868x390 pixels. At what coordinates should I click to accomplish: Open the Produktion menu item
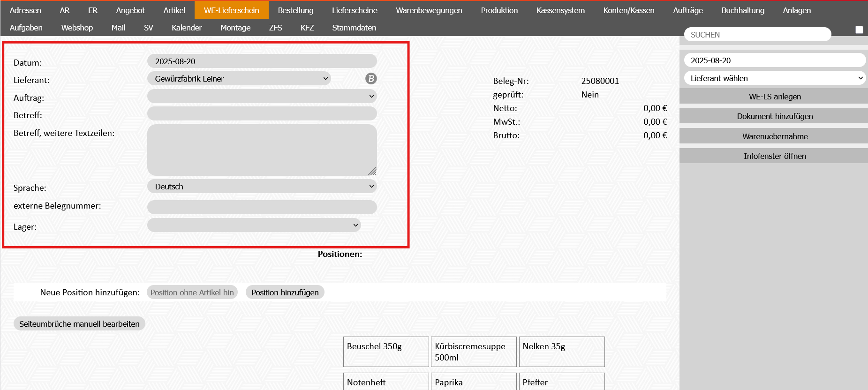499,10
